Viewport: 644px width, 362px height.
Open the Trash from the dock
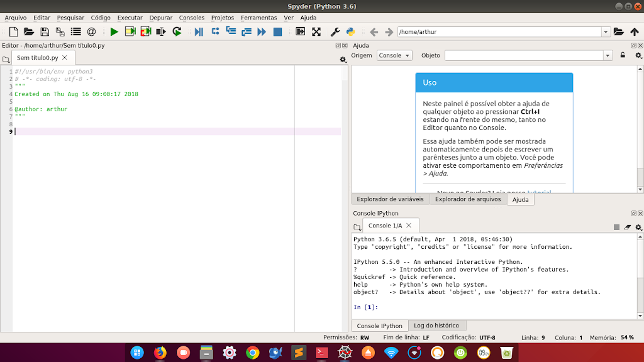click(507, 353)
